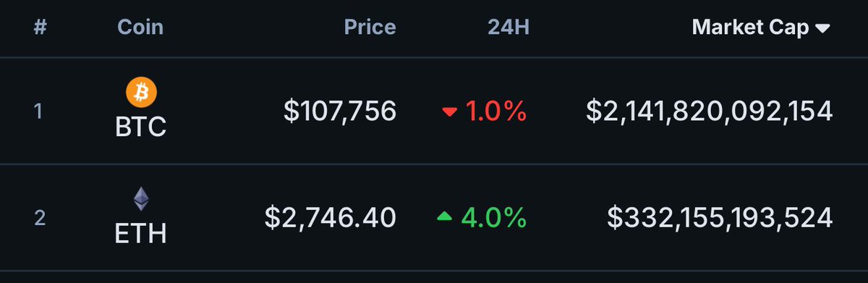This screenshot has width=868, height=283.
Task: Sort using the Market Cap dropdown arrow
Action: pyautogui.click(x=822, y=29)
